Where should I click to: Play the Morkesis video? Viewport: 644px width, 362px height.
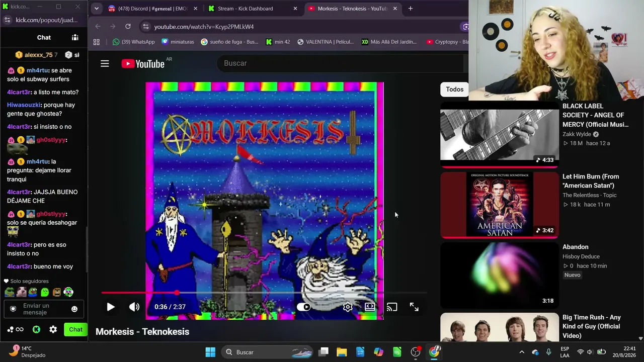point(111,307)
